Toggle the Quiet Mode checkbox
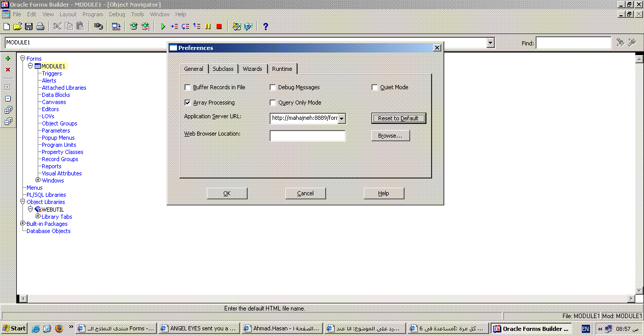Image resolution: width=644 pixels, height=336 pixels. [x=374, y=88]
